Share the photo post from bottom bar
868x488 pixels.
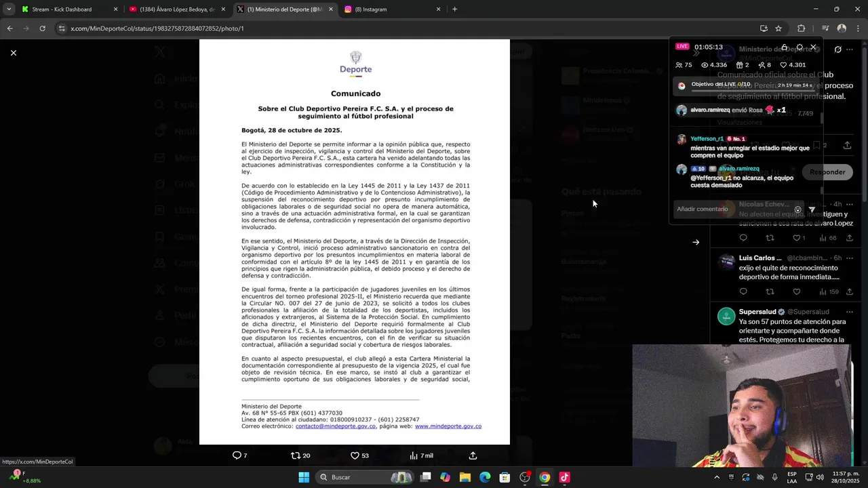pyautogui.click(x=473, y=455)
